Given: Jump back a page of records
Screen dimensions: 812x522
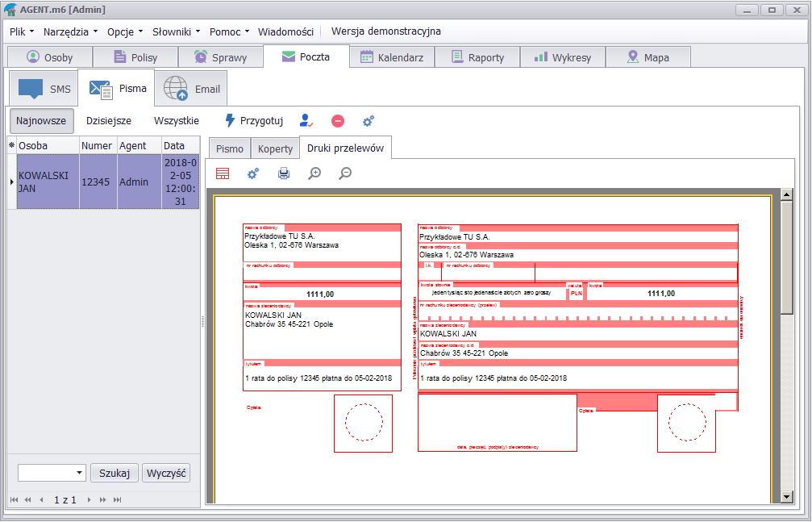Looking at the screenshot, I should 28,499.
